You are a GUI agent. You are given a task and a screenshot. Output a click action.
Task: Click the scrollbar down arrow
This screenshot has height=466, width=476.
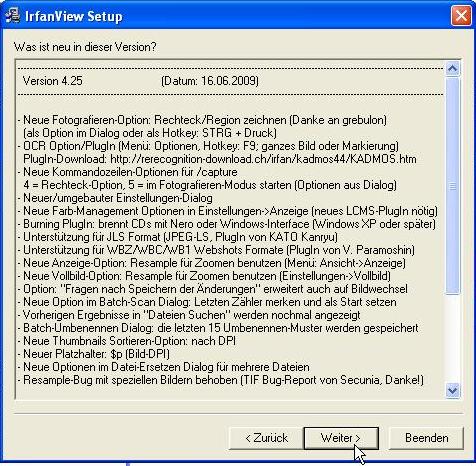point(452,390)
